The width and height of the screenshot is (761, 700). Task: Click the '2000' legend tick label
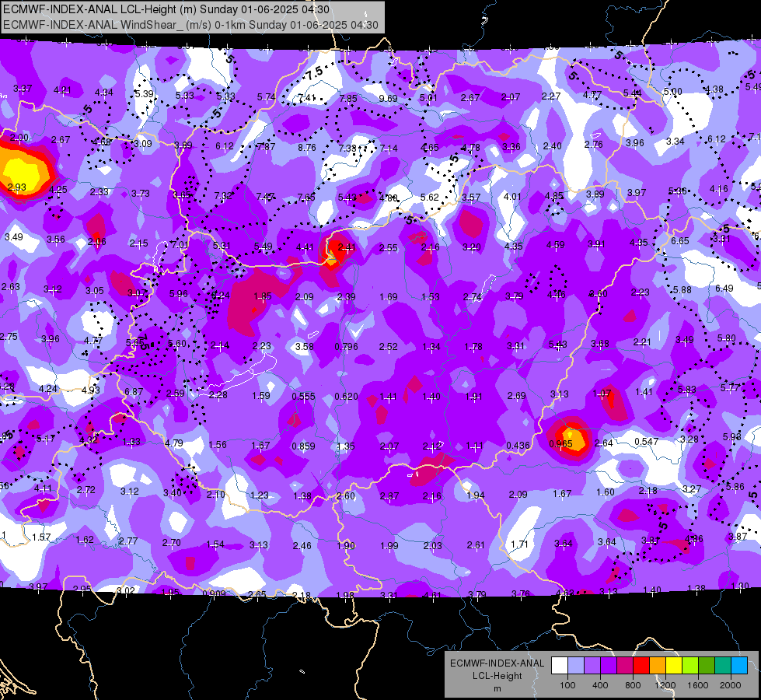pos(731,685)
